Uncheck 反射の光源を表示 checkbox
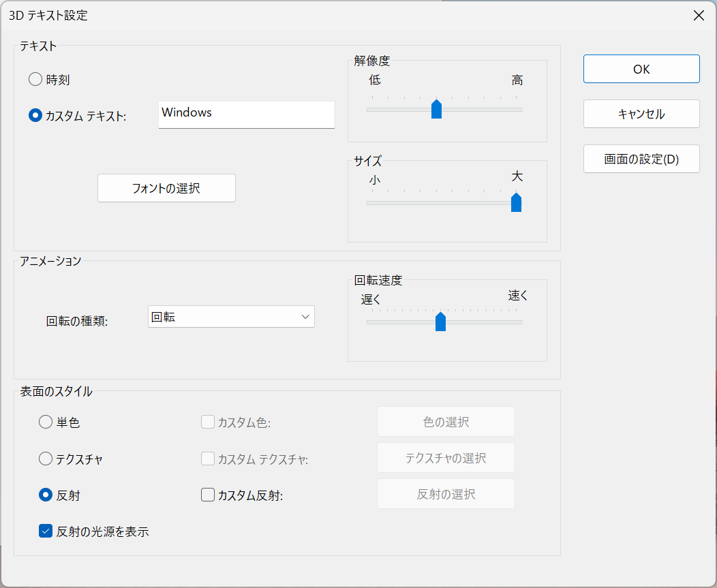 coord(46,531)
